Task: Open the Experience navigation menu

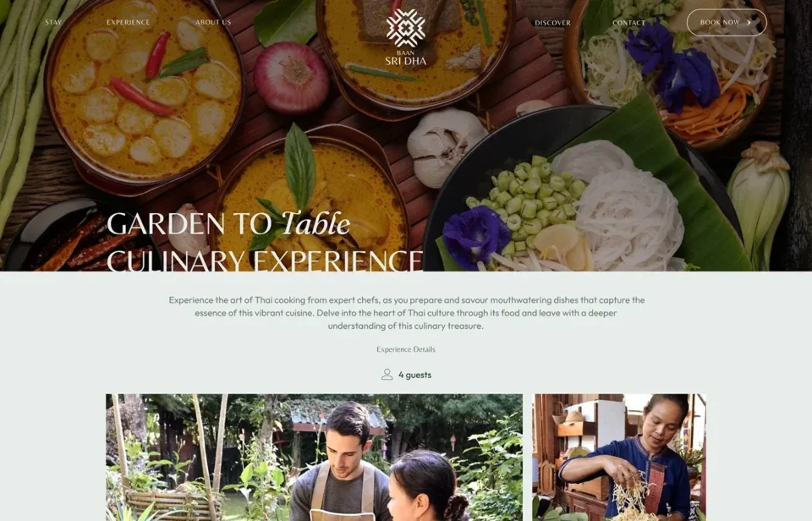Action: pyautogui.click(x=128, y=22)
